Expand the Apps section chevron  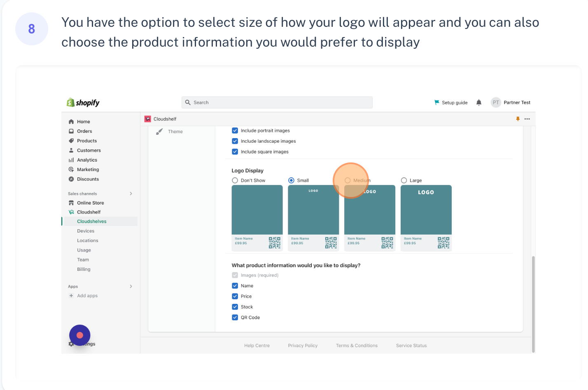pos(131,287)
